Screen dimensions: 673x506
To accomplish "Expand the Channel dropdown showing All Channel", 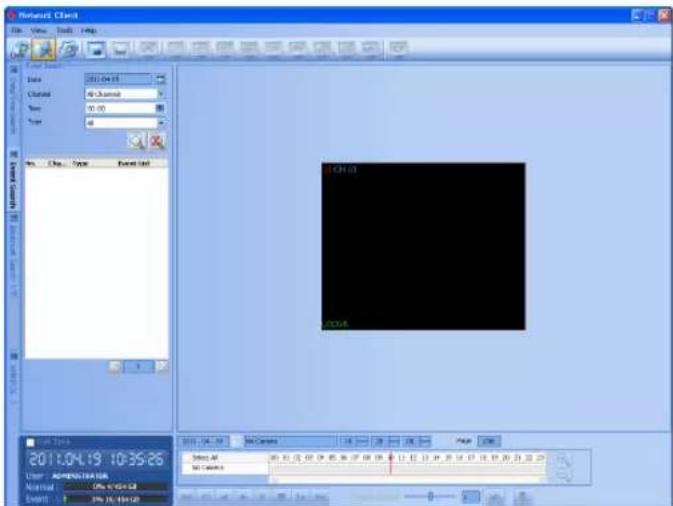I will (161, 94).
